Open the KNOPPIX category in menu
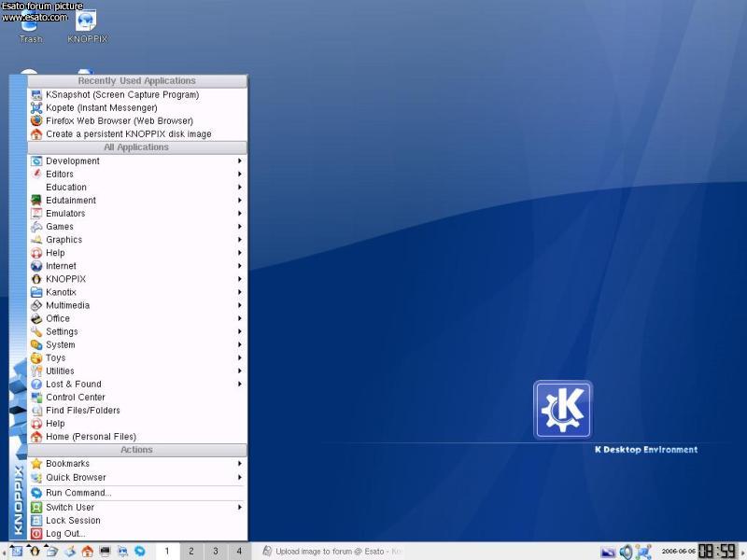 pos(137,279)
